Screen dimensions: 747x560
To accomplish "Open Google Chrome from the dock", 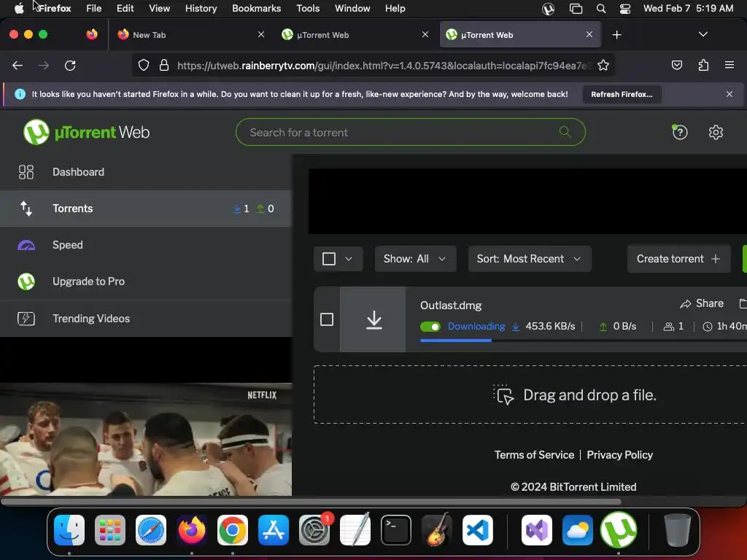I will (233, 530).
